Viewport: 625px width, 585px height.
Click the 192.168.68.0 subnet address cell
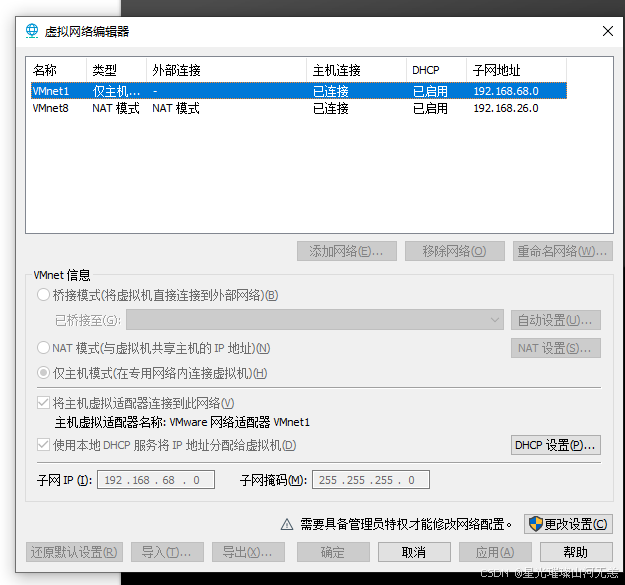(506, 91)
